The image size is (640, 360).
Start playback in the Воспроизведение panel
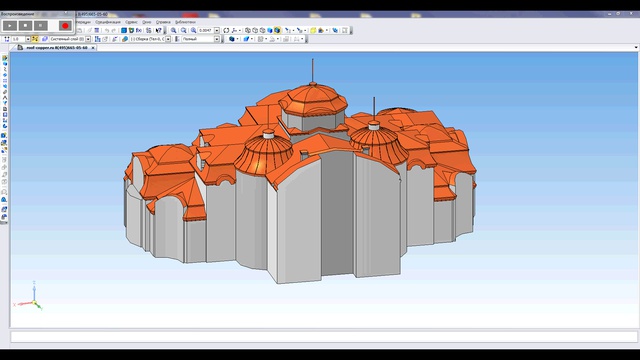(10, 26)
